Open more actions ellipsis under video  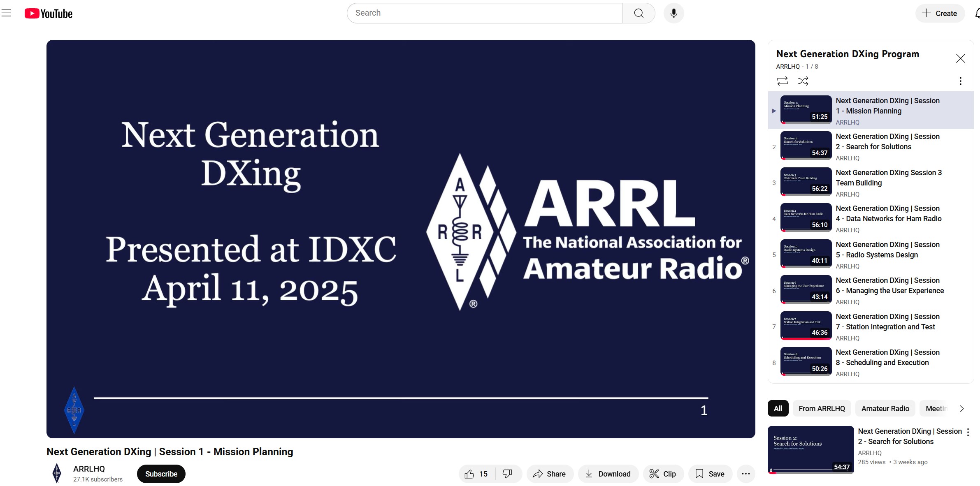coord(745,474)
